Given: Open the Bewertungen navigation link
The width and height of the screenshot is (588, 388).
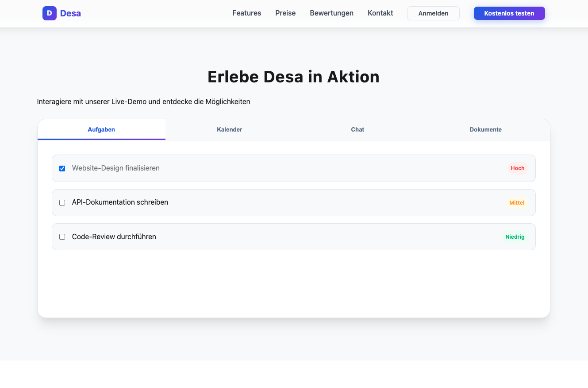Looking at the screenshot, I should 331,13.
